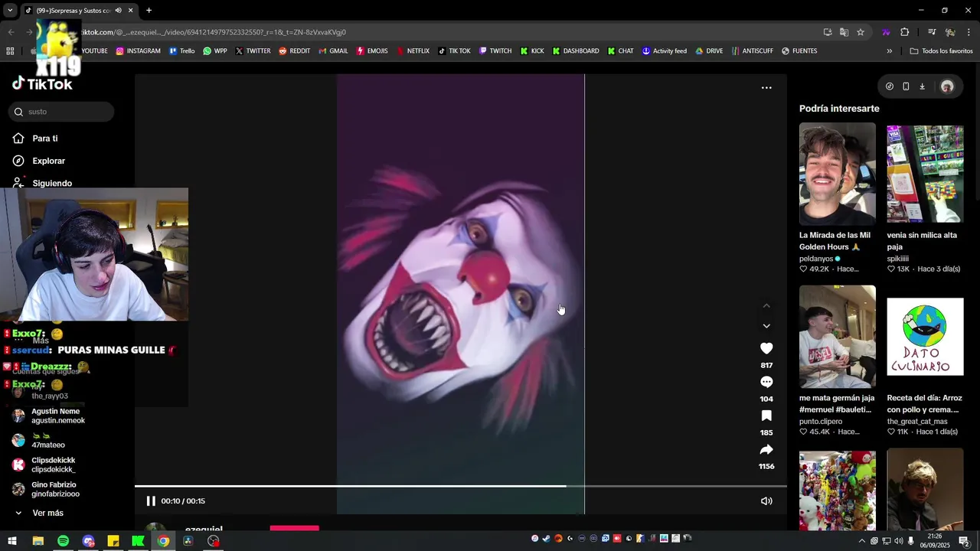Open the Chrome three-dot menu
Viewport: 980px width, 551px height.
click(x=969, y=32)
